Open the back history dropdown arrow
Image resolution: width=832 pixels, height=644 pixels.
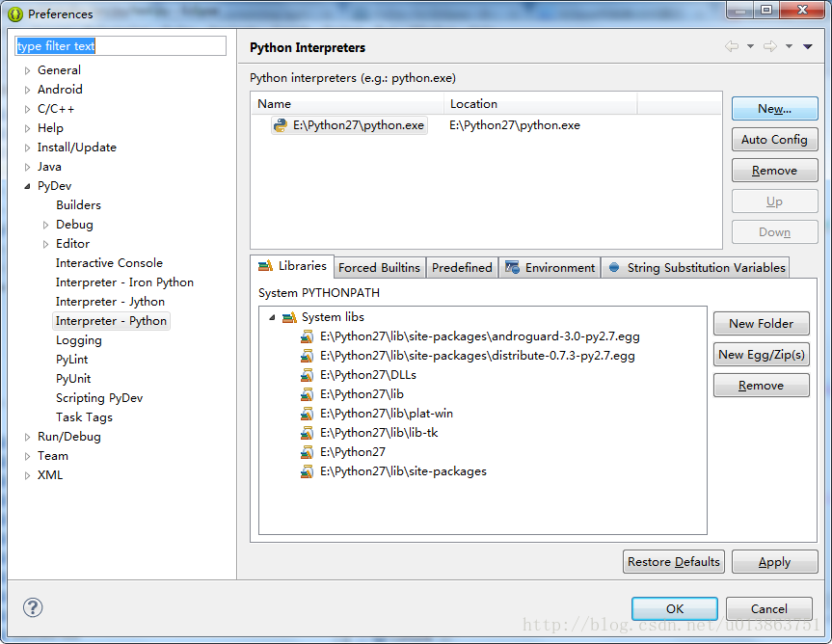point(750,46)
